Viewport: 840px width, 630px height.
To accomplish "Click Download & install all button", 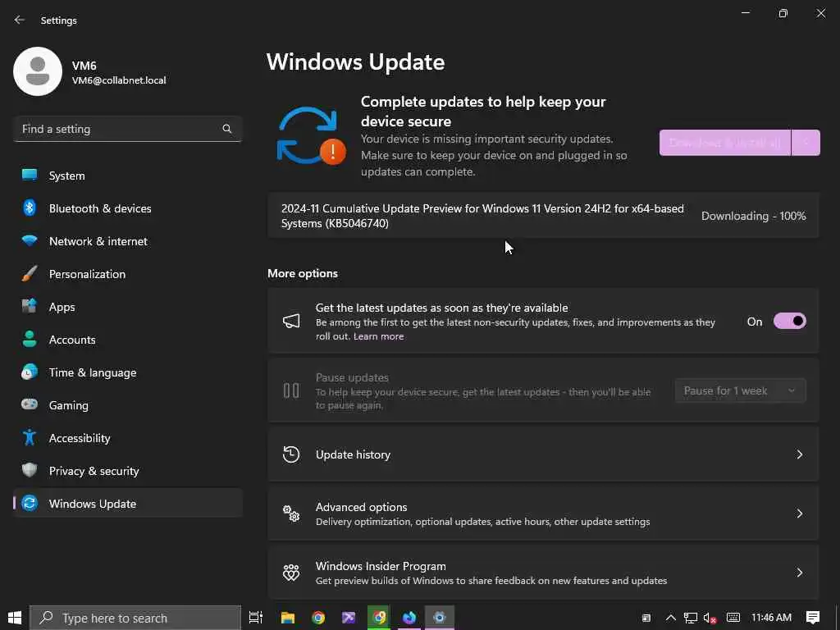I will [x=725, y=143].
